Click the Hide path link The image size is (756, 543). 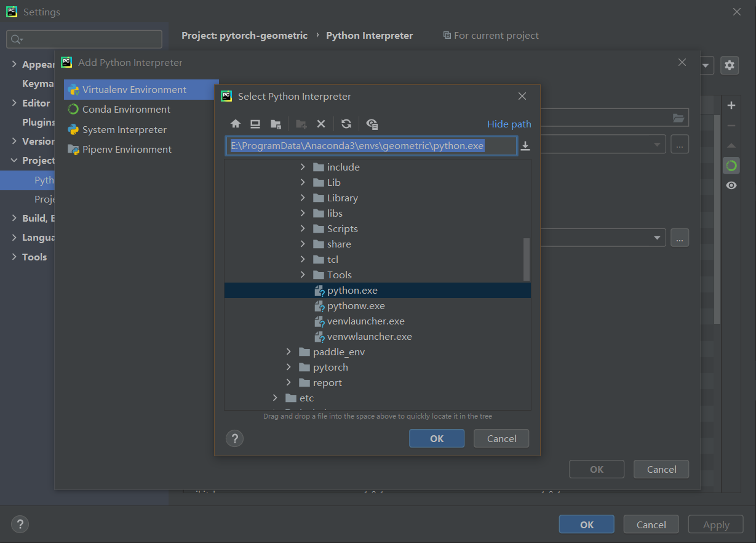tap(509, 124)
